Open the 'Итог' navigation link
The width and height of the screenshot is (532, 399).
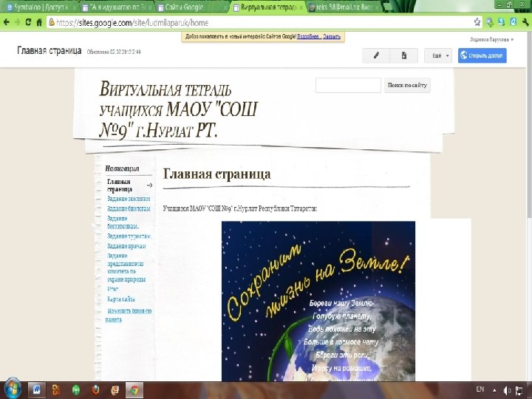click(x=112, y=289)
